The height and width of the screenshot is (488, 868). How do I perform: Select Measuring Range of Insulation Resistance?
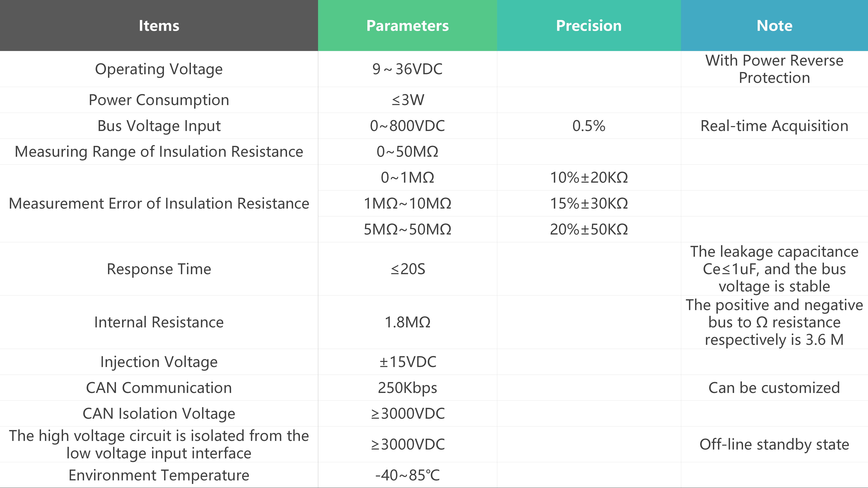(159, 151)
